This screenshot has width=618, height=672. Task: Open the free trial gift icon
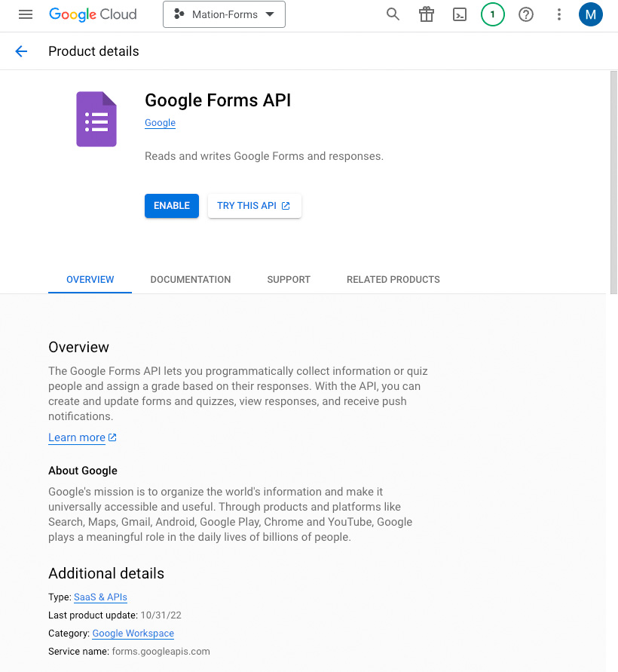(x=426, y=14)
